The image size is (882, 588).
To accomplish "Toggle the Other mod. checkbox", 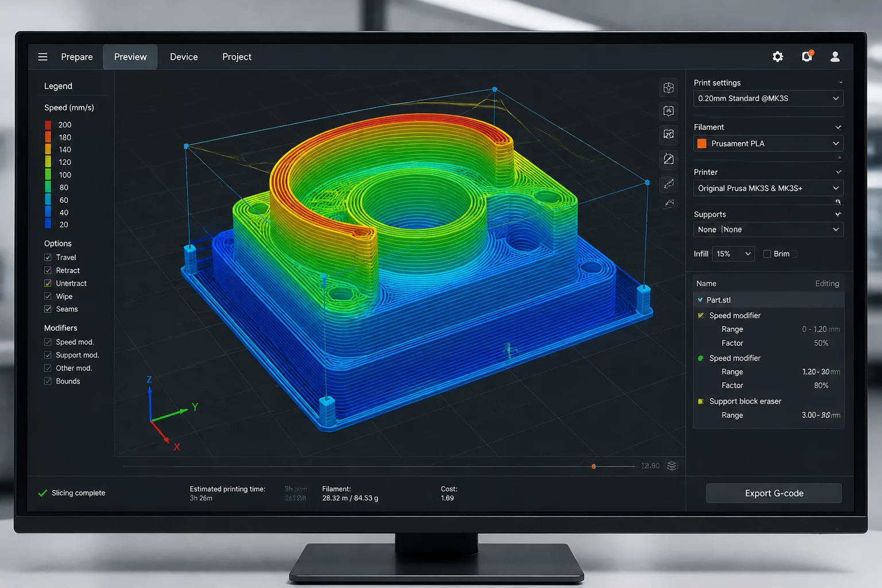I will coord(48,368).
